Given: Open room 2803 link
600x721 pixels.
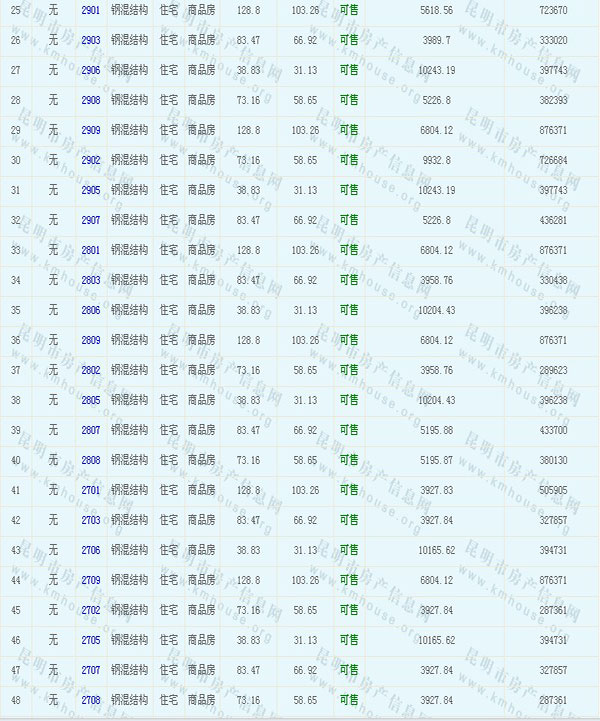Looking at the screenshot, I should tap(91, 280).
